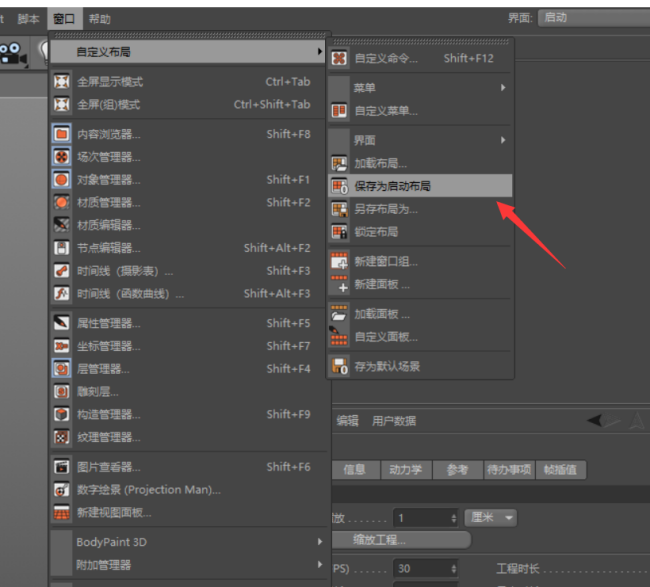Click the 锁定布局 icon
Image resolution: width=650 pixels, height=587 pixels.
pyautogui.click(x=339, y=232)
